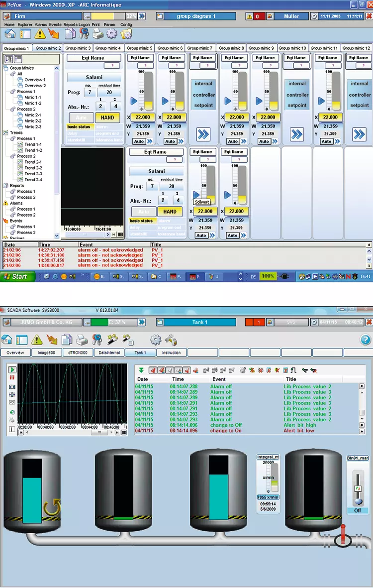Open the dTRON300 tab
The width and height of the screenshot is (373, 588).
click(x=78, y=353)
